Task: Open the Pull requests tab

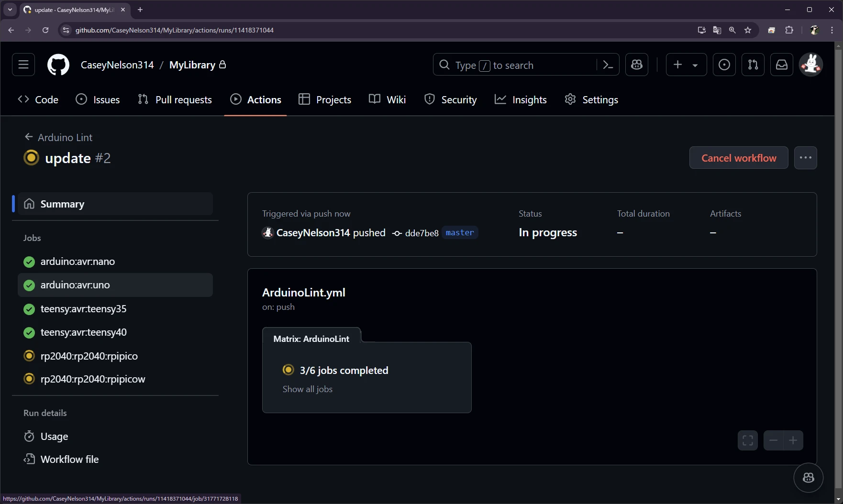Action: coord(175,99)
